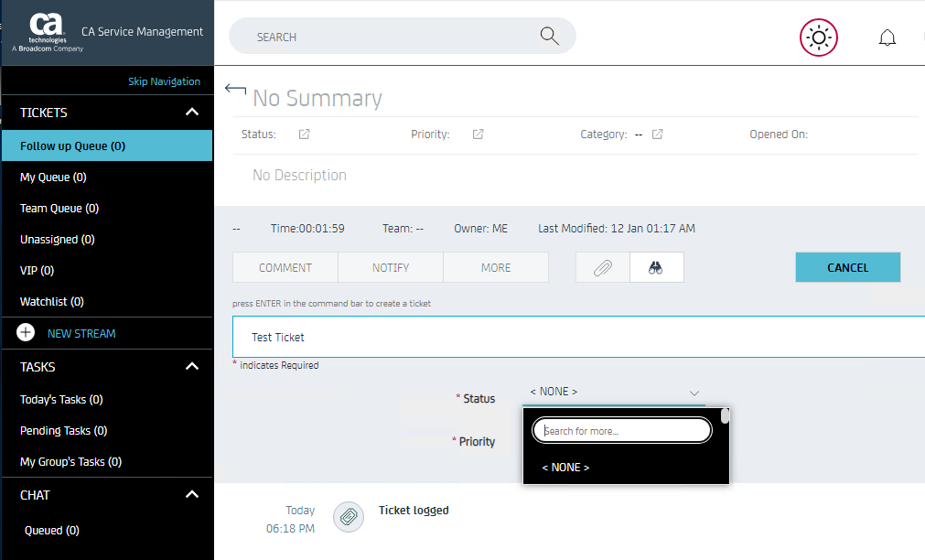Screen dimensions: 925x560
Task: Click the Owner: ME text
Action: [x=480, y=229]
